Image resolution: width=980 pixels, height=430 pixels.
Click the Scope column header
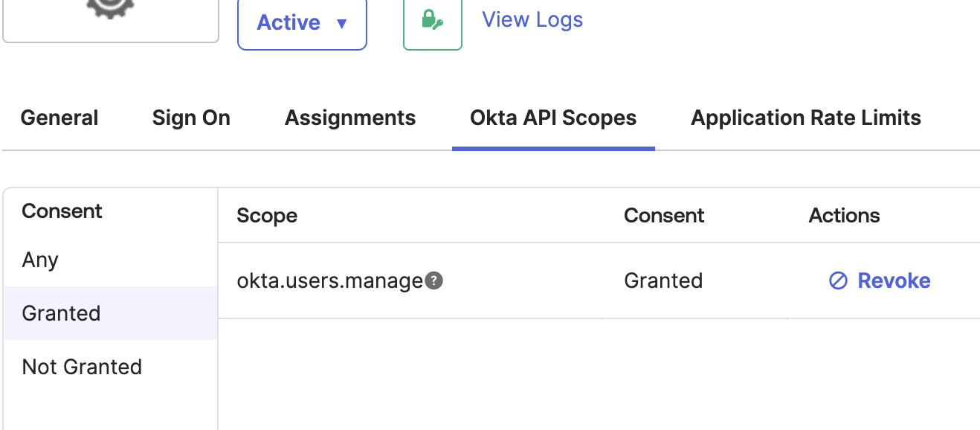[x=267, y=216]
